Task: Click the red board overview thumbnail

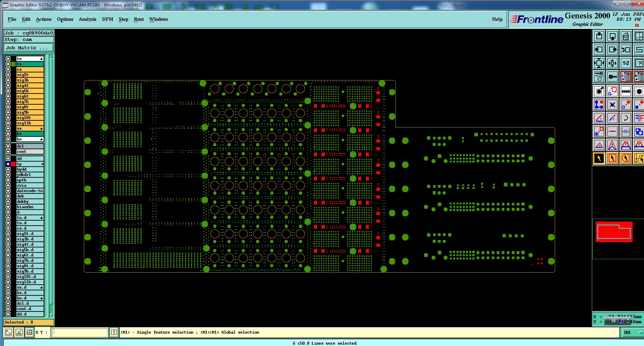Action: pos(614,232)
